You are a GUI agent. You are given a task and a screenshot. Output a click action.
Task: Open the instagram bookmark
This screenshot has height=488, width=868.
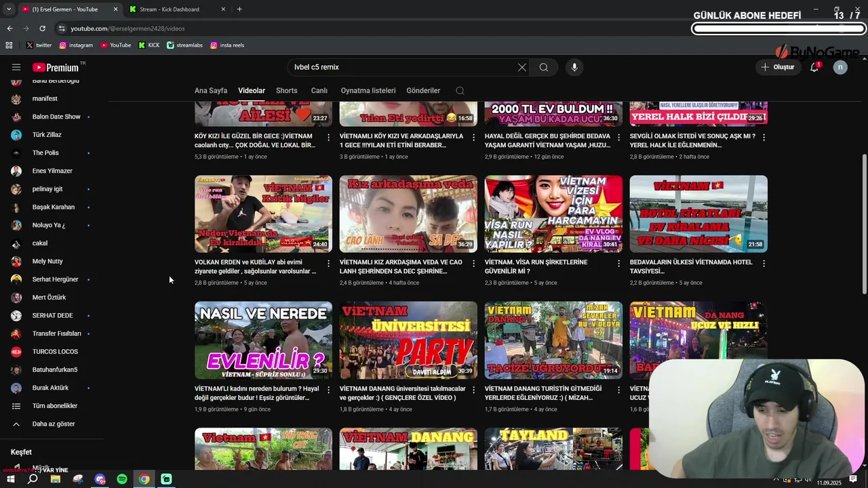click(76, 45)
